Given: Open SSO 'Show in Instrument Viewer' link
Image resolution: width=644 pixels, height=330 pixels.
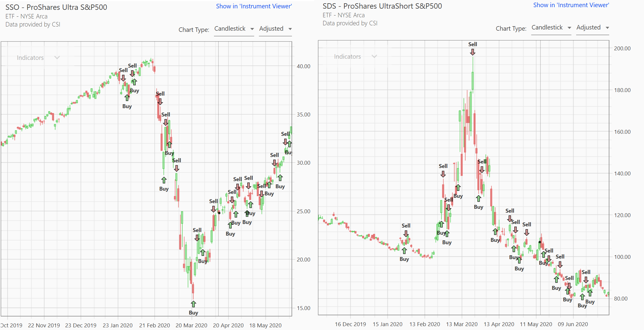Looking at the screenshot, I should [x=254, y=6].
